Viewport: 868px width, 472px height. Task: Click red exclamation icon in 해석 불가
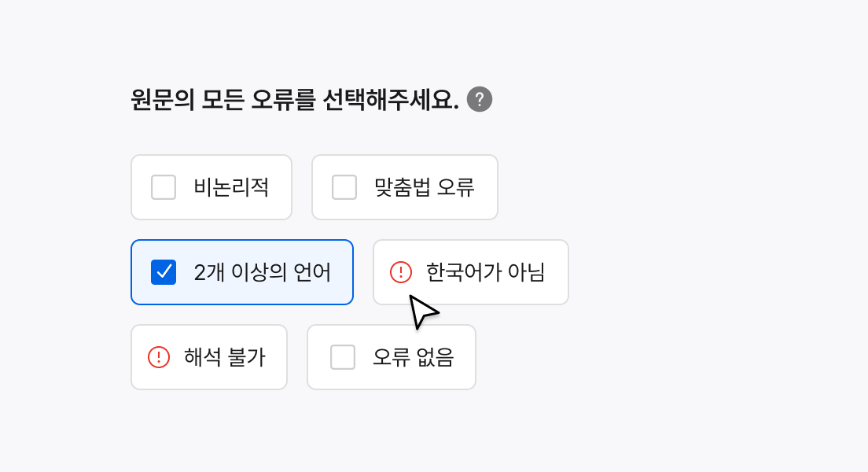coord(159,357)
